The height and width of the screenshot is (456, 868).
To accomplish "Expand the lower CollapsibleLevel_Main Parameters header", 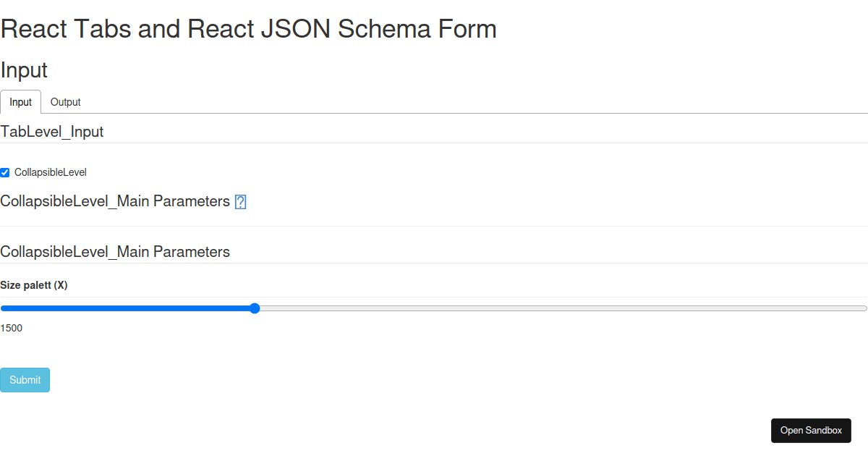I will pos(116,251).
